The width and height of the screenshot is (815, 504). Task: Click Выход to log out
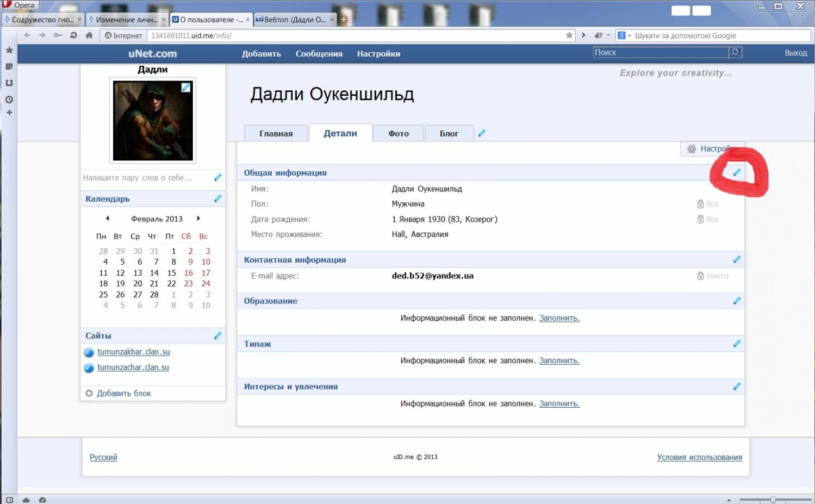(x=796, y=53)
